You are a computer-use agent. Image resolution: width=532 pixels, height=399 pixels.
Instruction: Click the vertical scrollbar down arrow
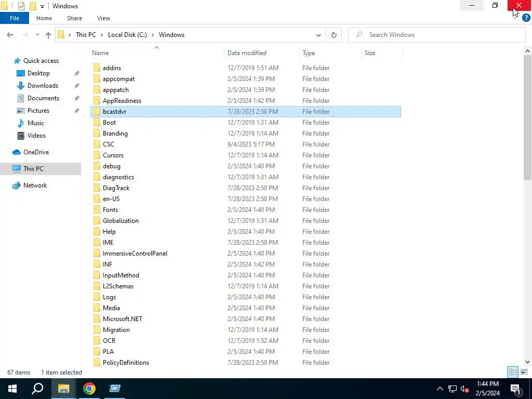527,362
